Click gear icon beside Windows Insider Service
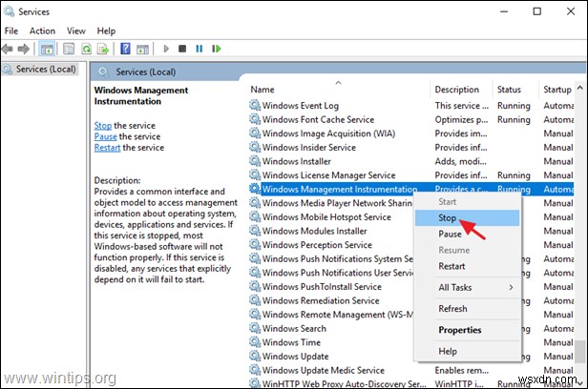588x389 pixels. point(255,147)
